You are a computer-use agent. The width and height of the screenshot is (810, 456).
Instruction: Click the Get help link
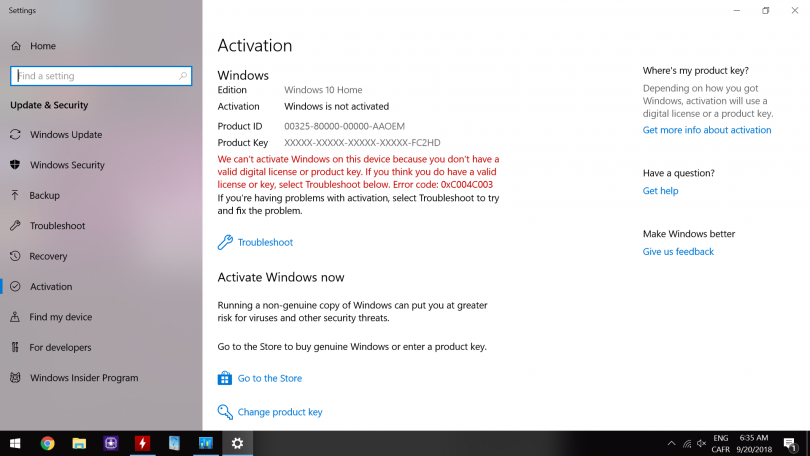coord(660,191)
